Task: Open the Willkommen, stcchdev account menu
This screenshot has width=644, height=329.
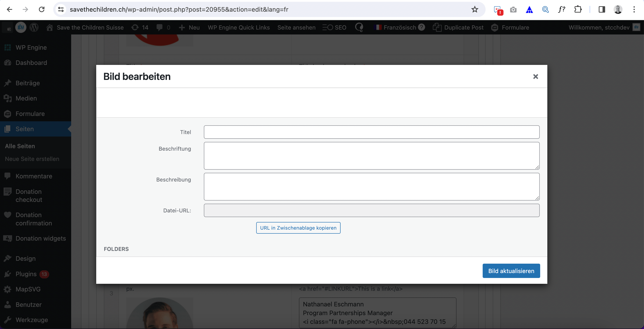Action: click(604, 28)
